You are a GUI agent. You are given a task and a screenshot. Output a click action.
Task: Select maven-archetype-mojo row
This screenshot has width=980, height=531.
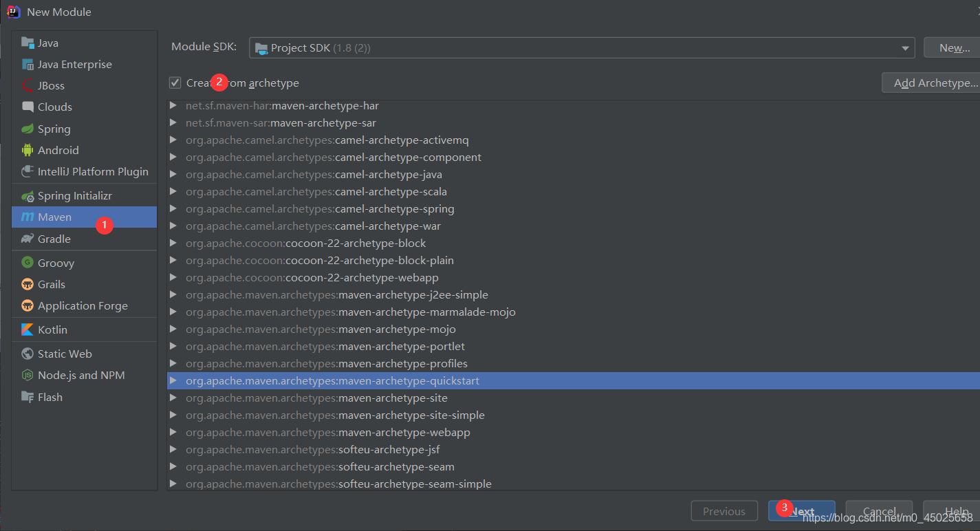[574, 329]
